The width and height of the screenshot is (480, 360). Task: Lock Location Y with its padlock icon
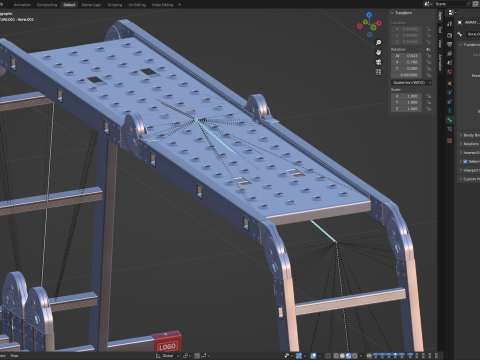428,35
